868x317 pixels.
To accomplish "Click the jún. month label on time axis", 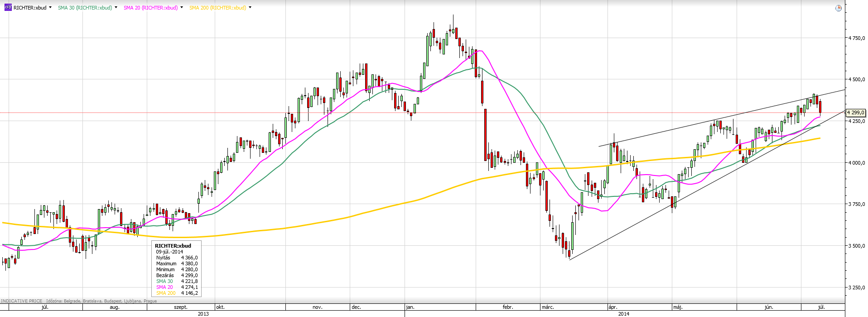I will pos(769,307).
